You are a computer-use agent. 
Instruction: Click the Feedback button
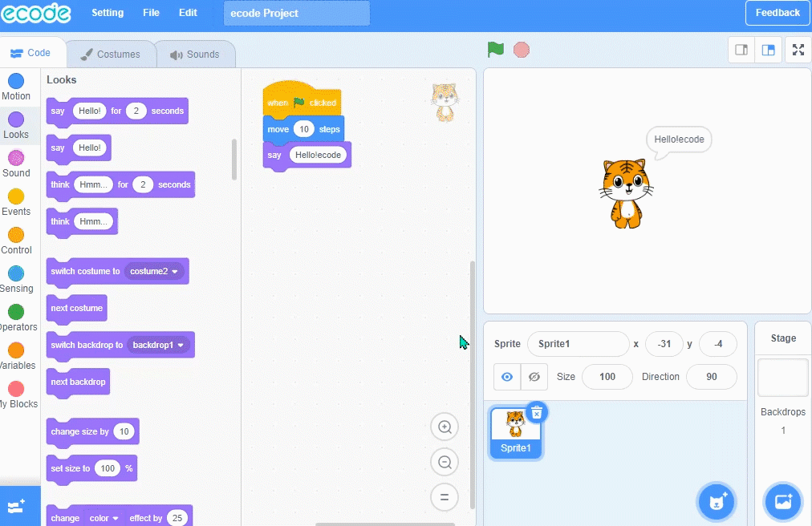(x=777, y=13)
